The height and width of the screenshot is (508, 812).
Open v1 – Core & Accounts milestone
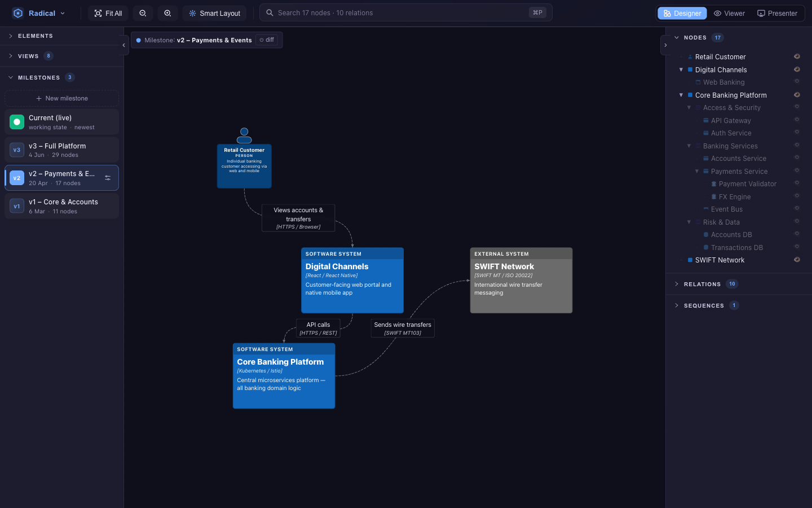61,206
